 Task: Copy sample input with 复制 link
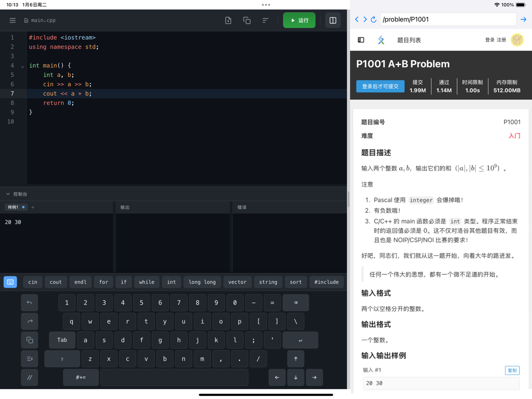512,370
